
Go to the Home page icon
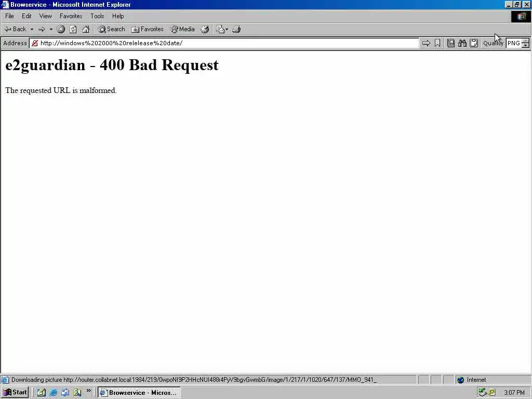click(x=86, y=29)
